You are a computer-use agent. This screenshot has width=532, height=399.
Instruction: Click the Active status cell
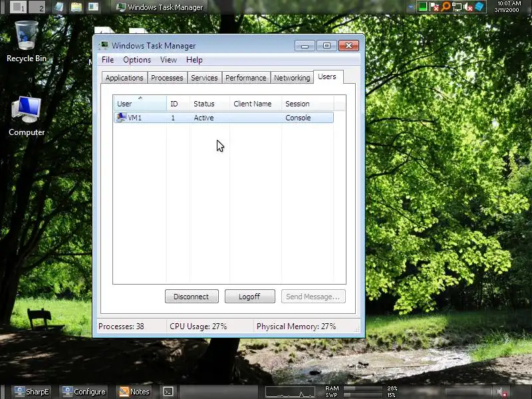point(203,118)
